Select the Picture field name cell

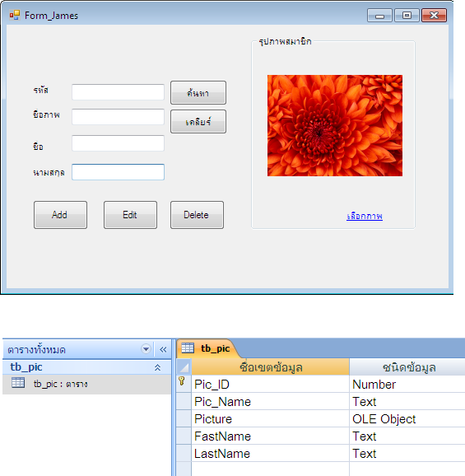[x=270, y=419]
